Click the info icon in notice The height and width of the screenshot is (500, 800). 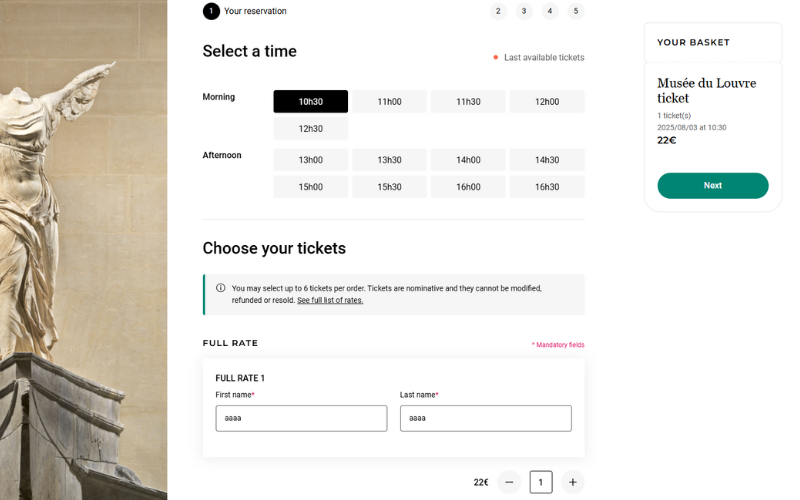tap(220, 288)
